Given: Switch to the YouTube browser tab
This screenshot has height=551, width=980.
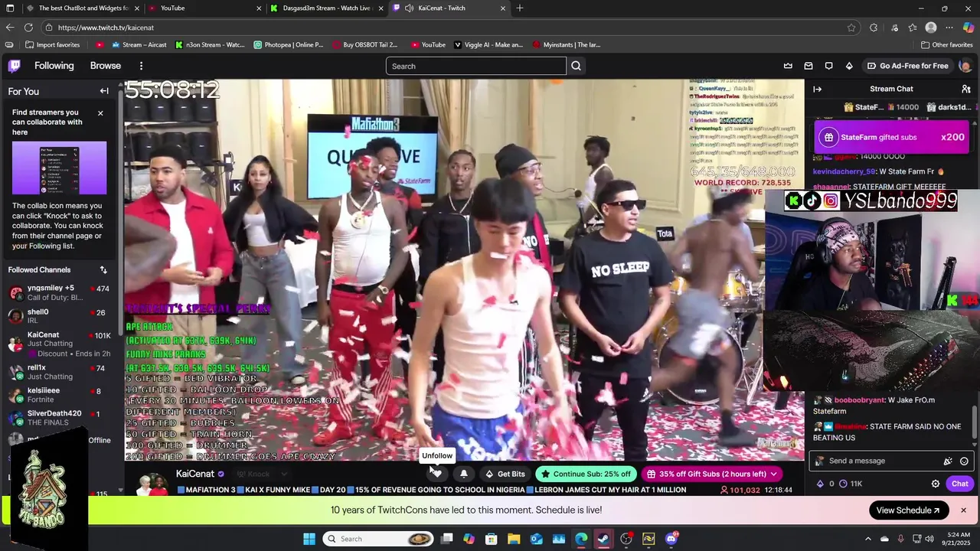Looking at the screenshot, I should point(204,8).
